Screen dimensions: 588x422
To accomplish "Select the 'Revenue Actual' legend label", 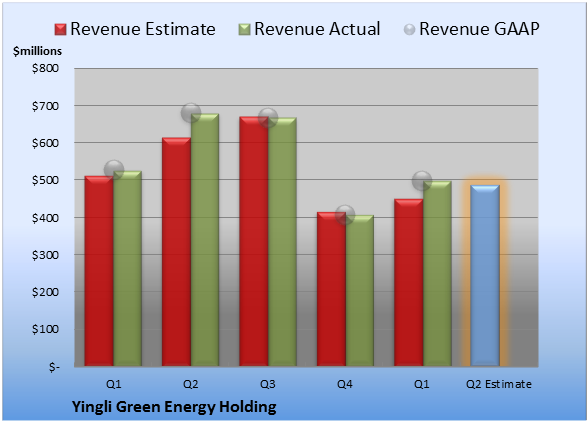I will (x=317, y=29).
